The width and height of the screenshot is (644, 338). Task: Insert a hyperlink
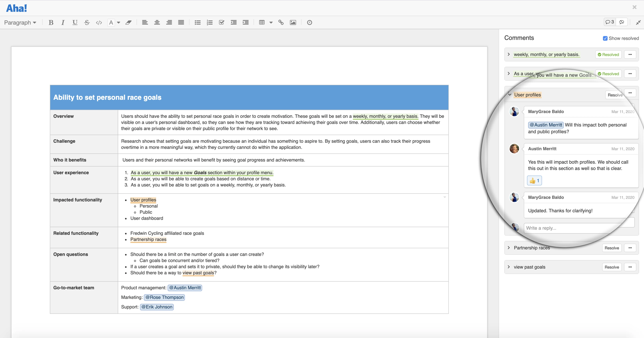click(281, 23)
